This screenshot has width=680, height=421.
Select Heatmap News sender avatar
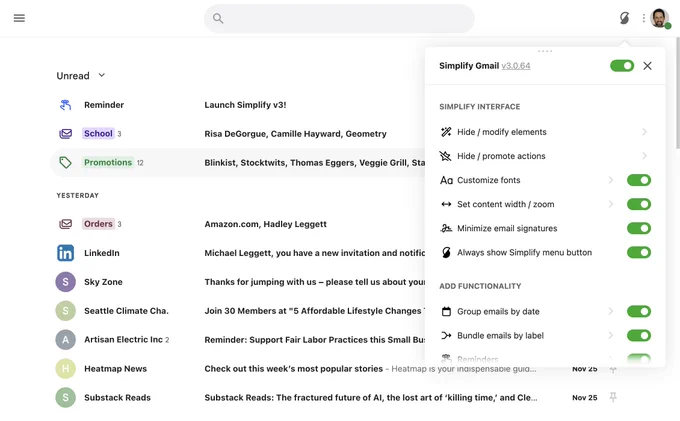[x=65, y=369]
